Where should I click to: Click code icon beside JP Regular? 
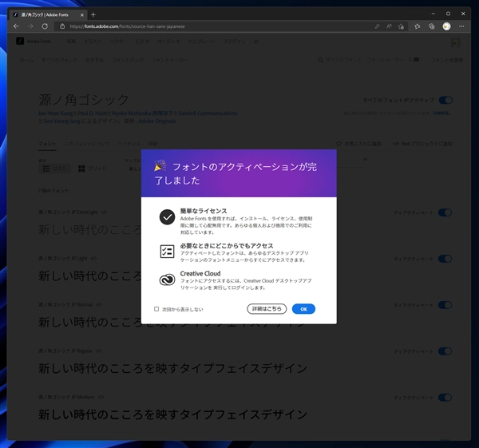[99, 351]
